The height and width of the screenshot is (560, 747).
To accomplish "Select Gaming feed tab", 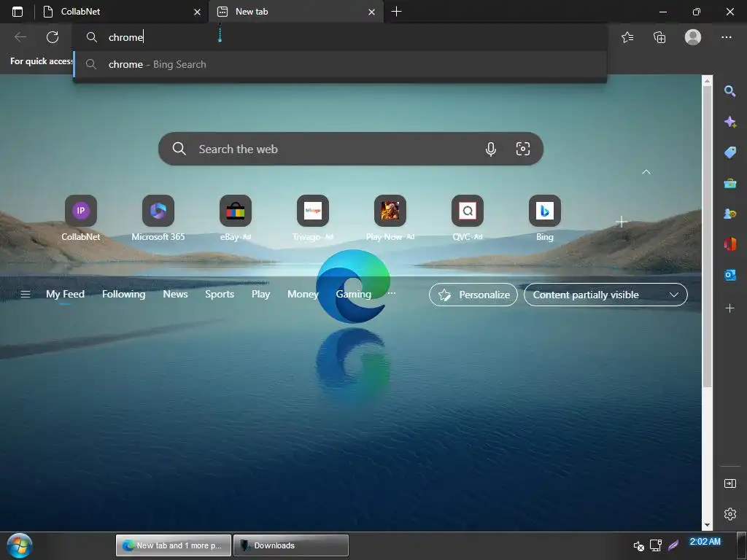I will 354,295.
